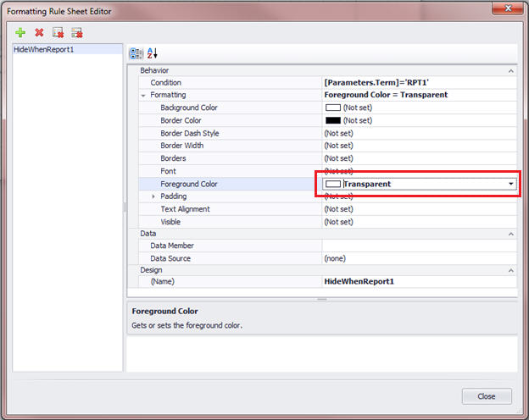Collapse the Design category chevron

(510, 270)
